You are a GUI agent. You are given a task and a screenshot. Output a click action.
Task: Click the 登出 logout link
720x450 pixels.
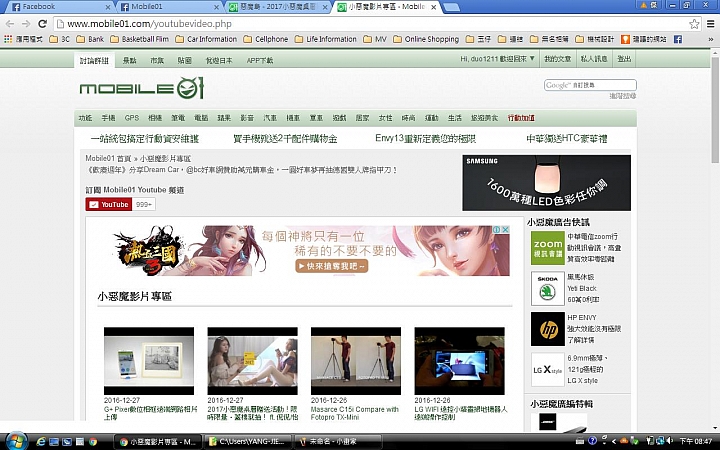[624, 59]
